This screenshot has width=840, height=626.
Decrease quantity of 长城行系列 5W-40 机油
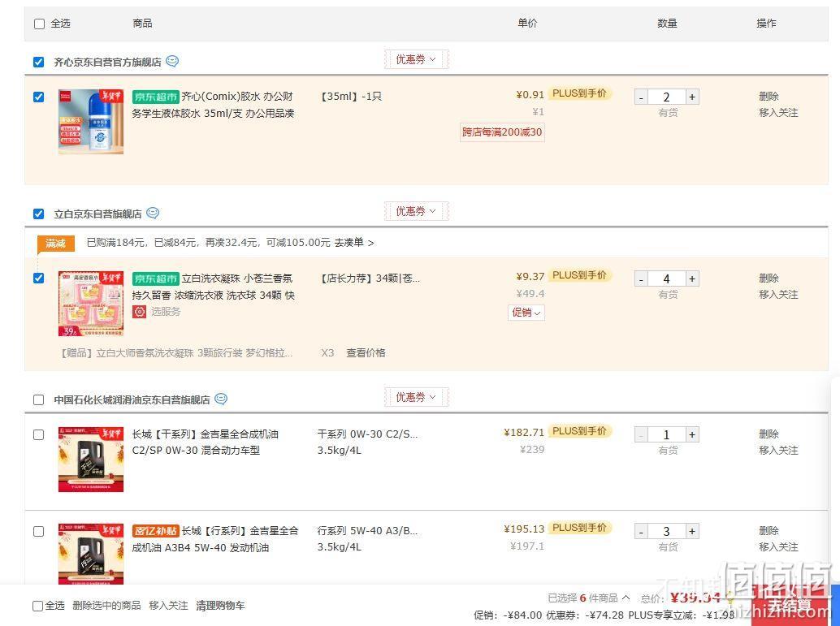pos(641,531)
